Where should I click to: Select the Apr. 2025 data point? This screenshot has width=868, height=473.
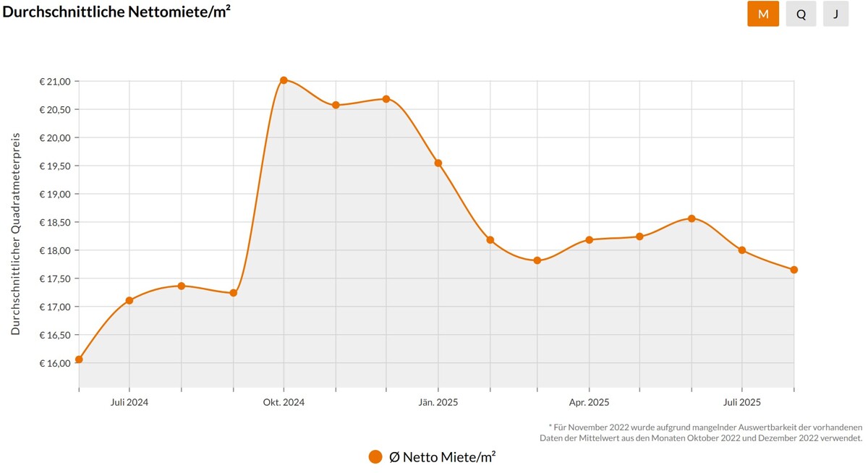click(589, 239)
